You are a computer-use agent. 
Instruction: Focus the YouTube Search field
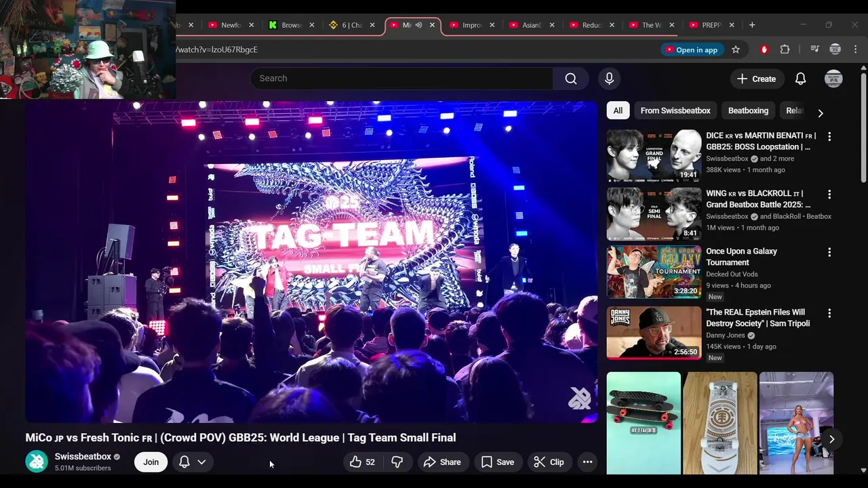tap(401, 79)
